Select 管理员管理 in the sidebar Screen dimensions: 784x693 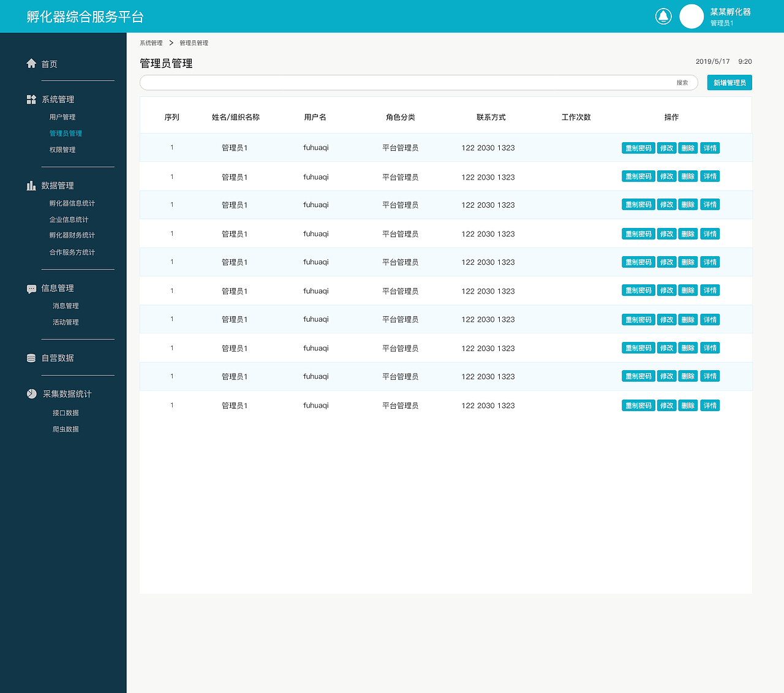click(66, 134)
